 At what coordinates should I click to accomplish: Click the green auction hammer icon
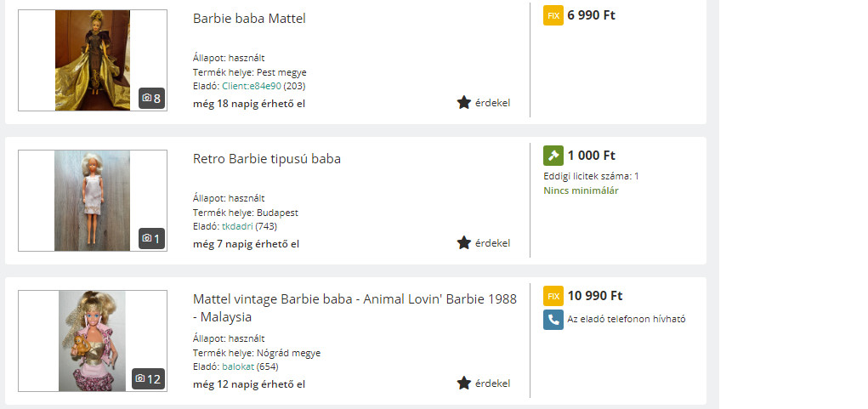[553, 156]
